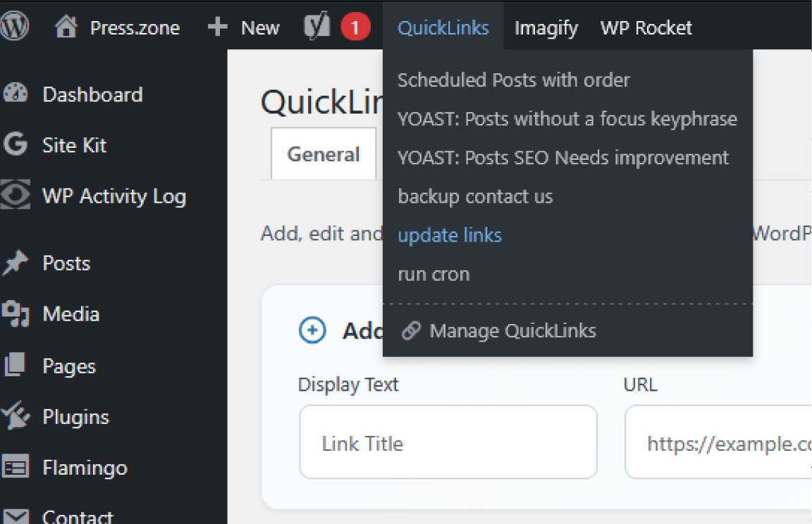Open the Imagify menu

tap(546, 27)
